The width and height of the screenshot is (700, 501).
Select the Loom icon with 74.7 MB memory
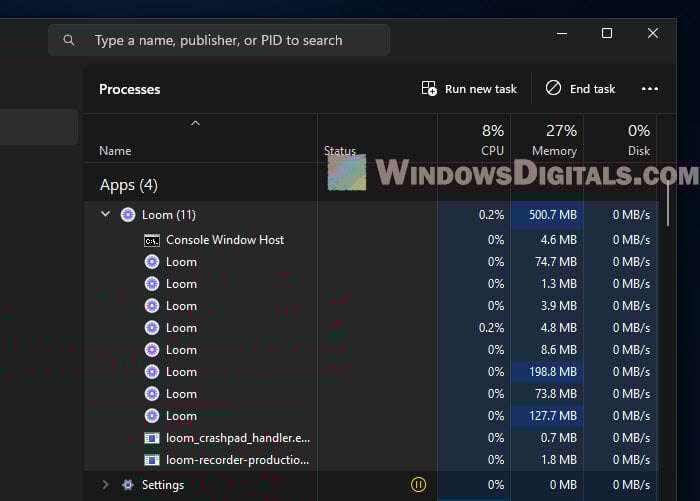coord(152,262)
